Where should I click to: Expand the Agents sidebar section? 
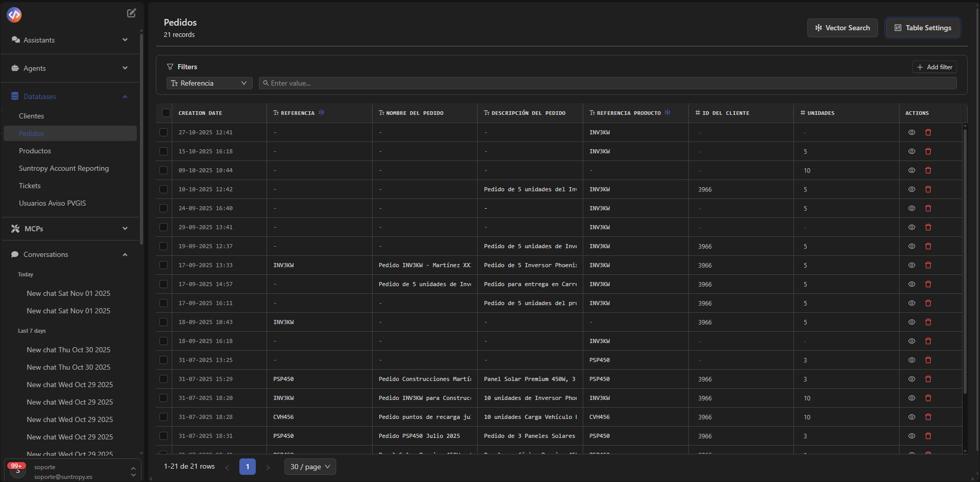click(x=70, y=68)
